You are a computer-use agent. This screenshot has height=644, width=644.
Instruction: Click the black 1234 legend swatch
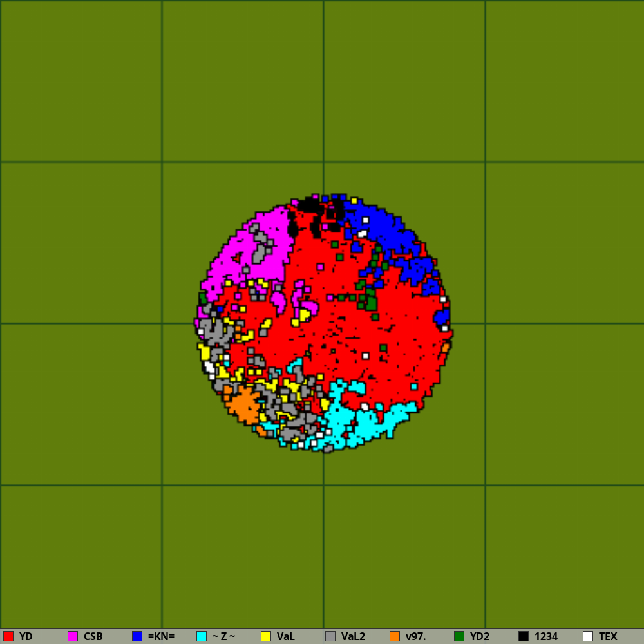[524, 636]
